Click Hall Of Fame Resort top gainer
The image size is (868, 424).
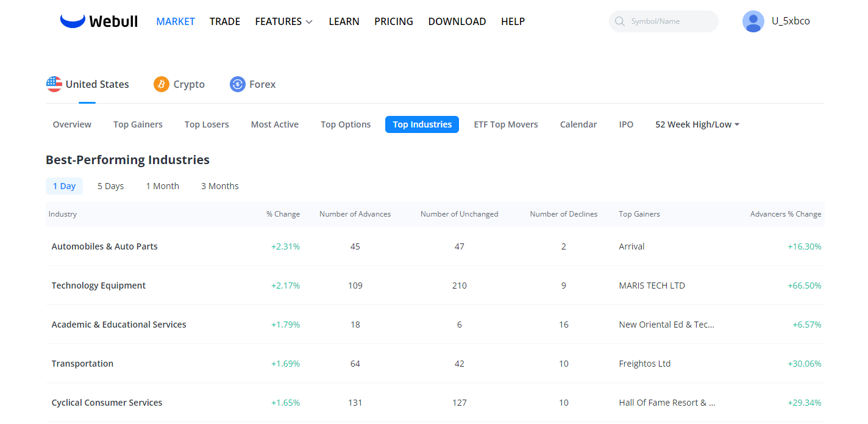[667, 403]
